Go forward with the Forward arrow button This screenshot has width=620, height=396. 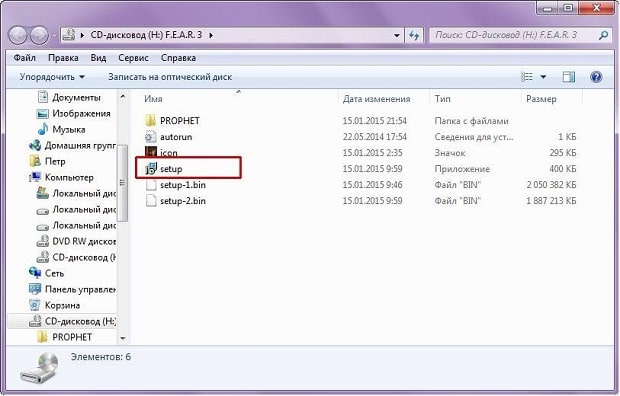pyautogui.click(x=39, y=35)
